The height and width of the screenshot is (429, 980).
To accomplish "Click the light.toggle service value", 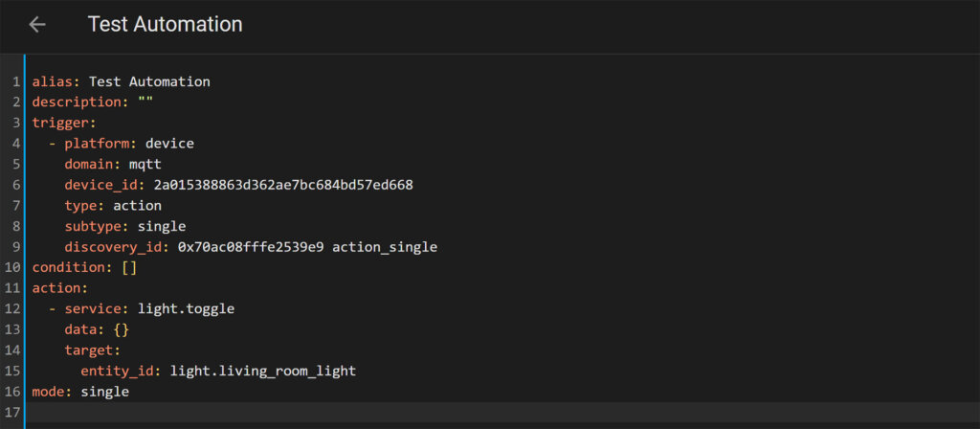I will click(187, 309).
